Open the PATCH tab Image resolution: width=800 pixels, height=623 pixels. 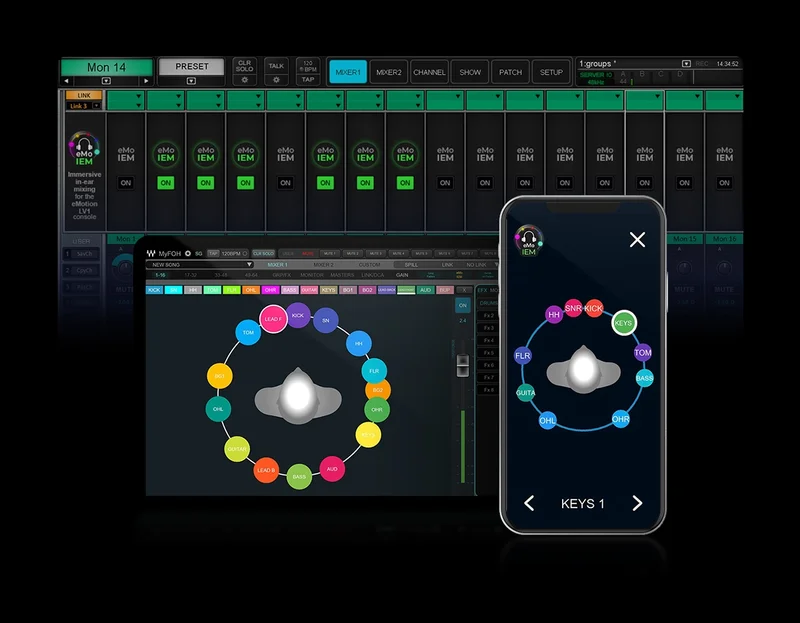(511, 72)
